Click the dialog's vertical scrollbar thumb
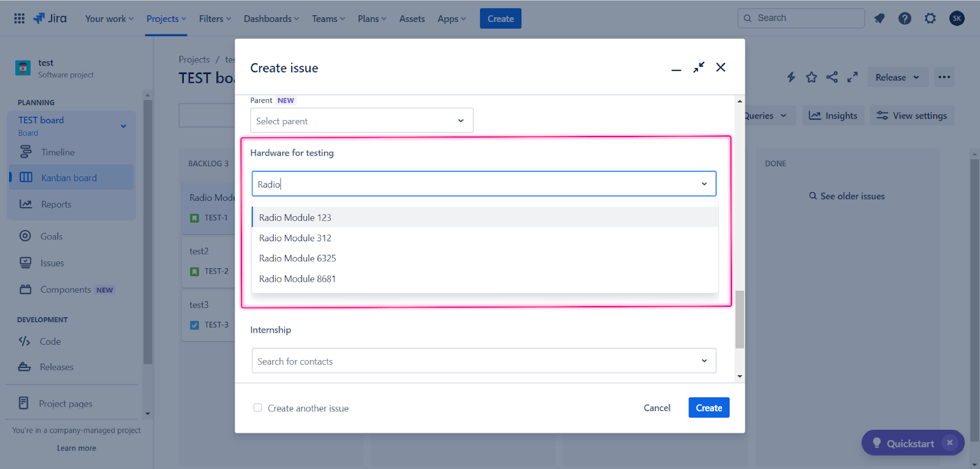980x469 pixels. (x=740, y=320)
